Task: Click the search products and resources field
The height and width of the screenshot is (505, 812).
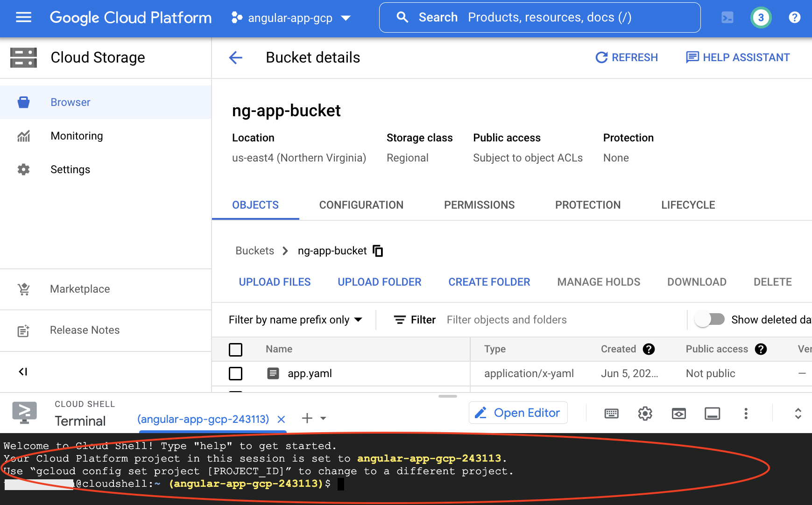Action: [x=540, y=18]
